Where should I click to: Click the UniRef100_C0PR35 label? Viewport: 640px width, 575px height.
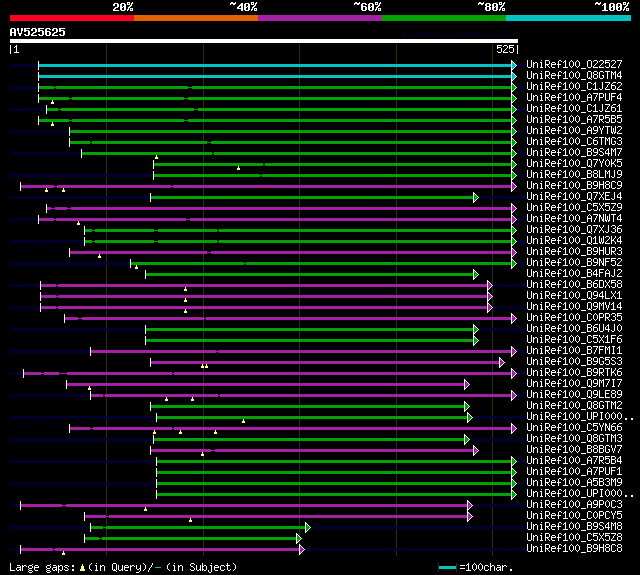(x=574, y=318)
